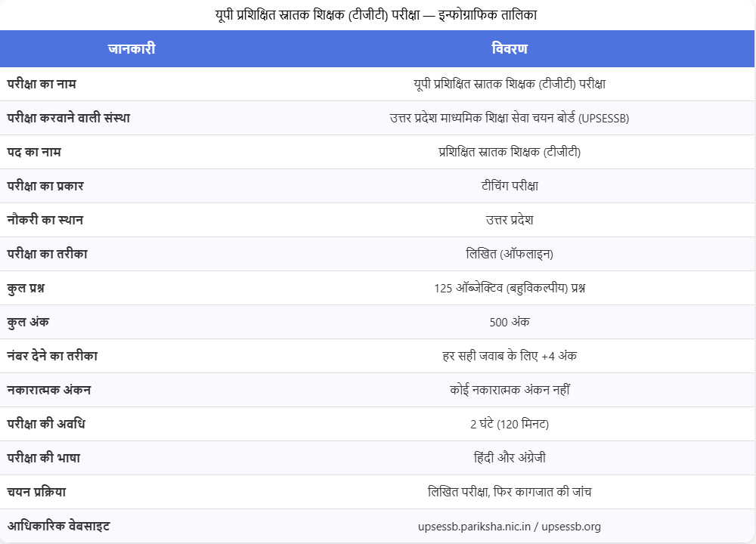This screenshot has width=756, height=544.
Task: Select the 2 घंटे (120 मिनट) cell
Action: [x=509, y=424]
